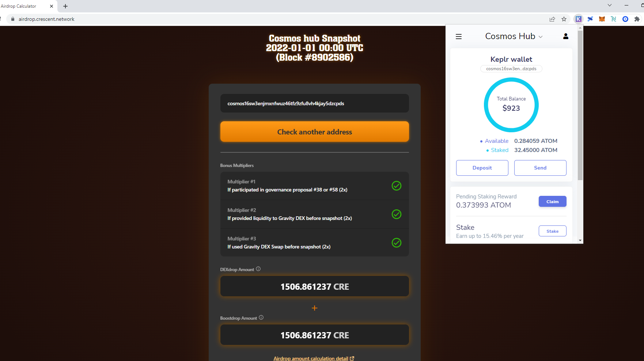Click the Keplr wallet title
Screen dimensions: 644x361
pos(511,59)
